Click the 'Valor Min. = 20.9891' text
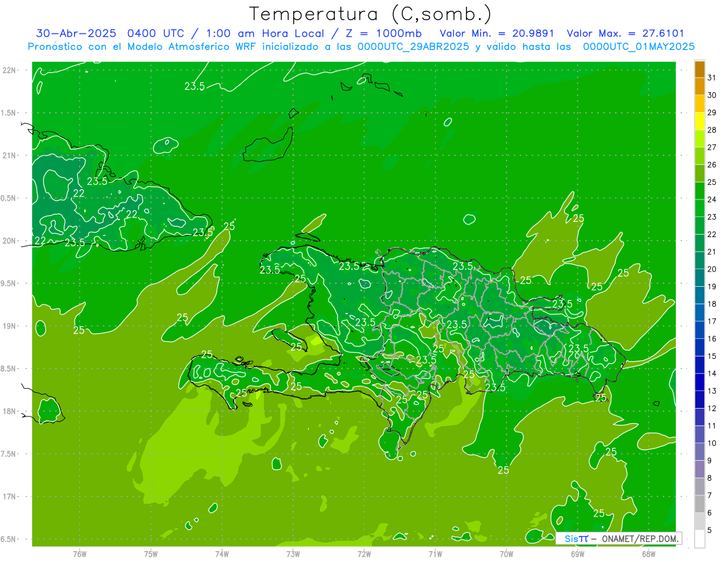728x562 pixels. click(x=498, y=33)
